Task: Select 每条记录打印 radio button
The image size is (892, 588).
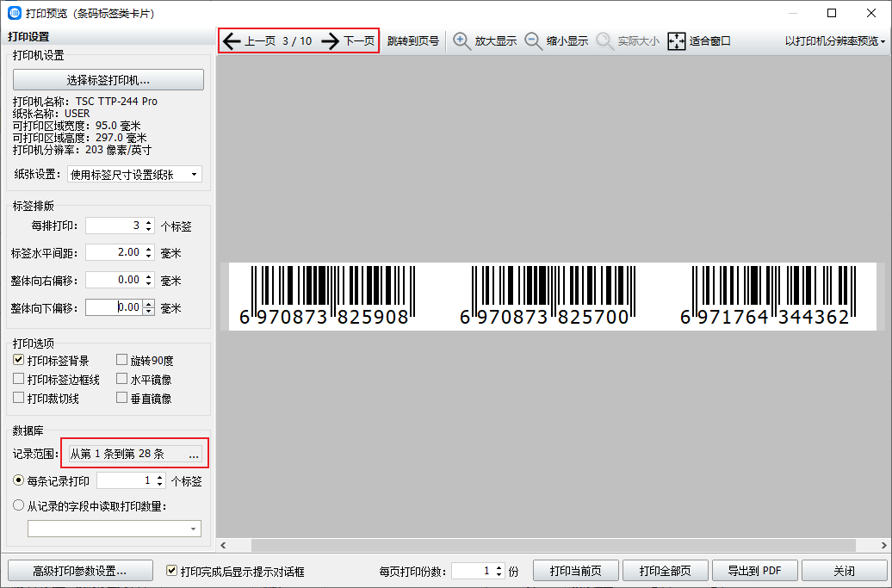Action: [x=19, y=480]
